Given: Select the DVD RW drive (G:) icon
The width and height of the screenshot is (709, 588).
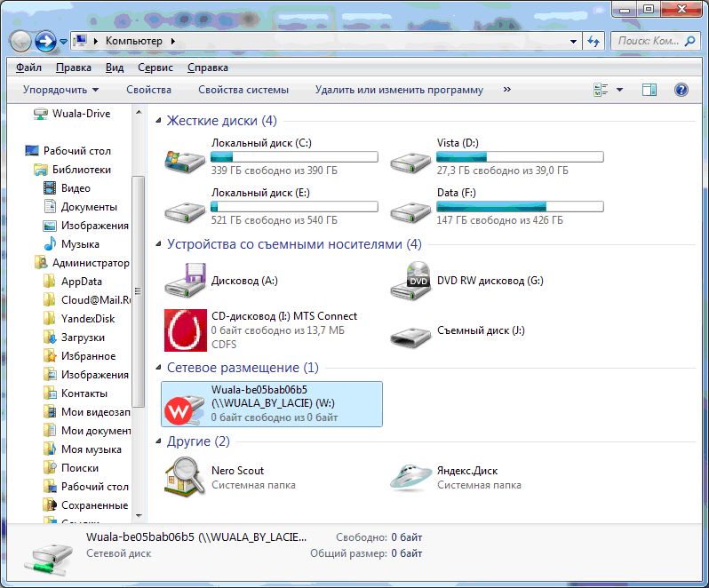Looking at the screenshot, I should (x=410, y=281).
